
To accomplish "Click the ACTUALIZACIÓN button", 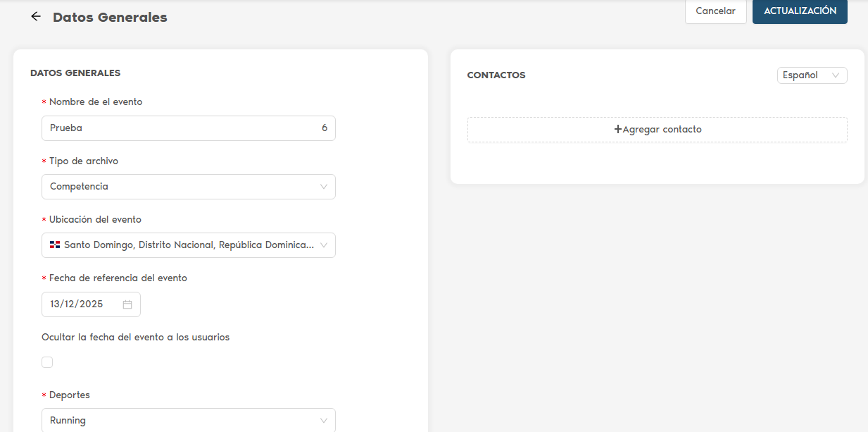I will click(800, 11).
